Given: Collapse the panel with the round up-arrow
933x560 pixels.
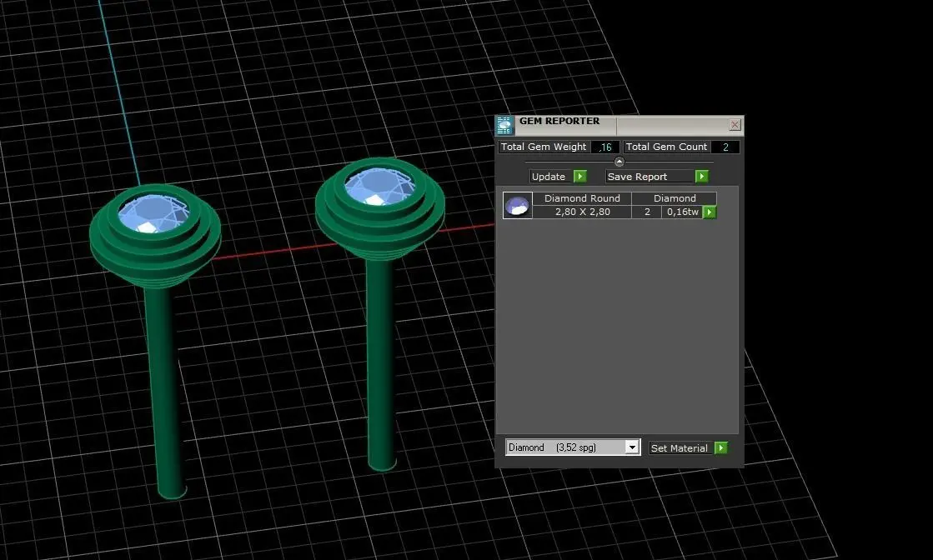Looking at the screenshot, I should coord(619,162).
